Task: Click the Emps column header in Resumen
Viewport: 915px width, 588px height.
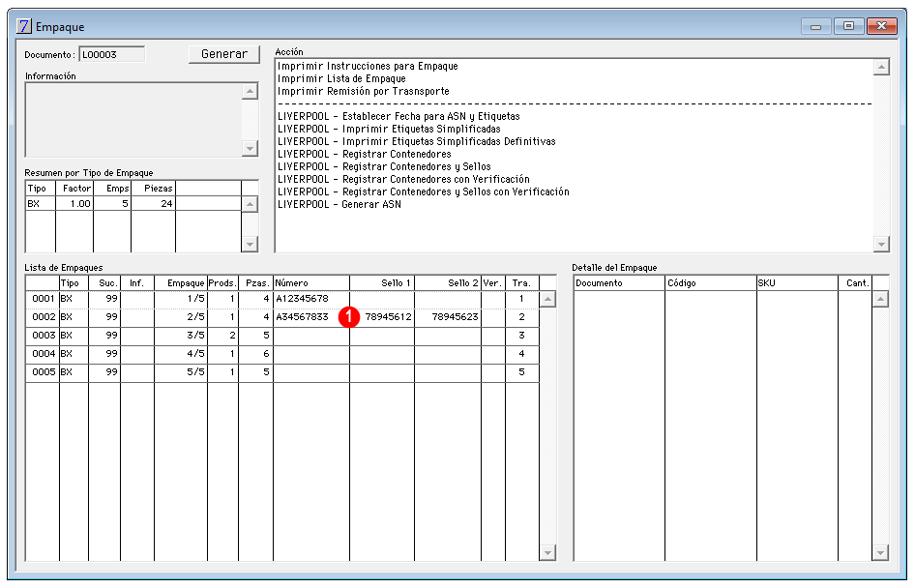Action: pyautogui.click(x=112, y=189)
